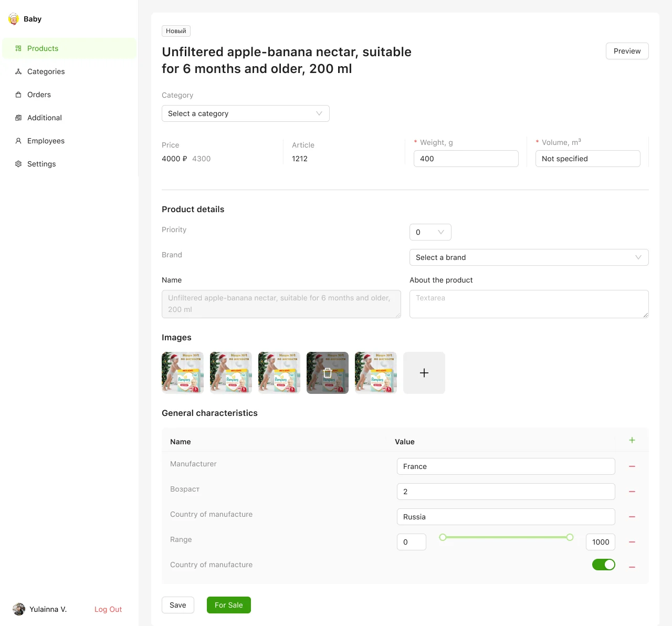This screenshot has width=672, height=626.
Task: Click the Save button
Action: pyautogui.click(x=178, y=605)
